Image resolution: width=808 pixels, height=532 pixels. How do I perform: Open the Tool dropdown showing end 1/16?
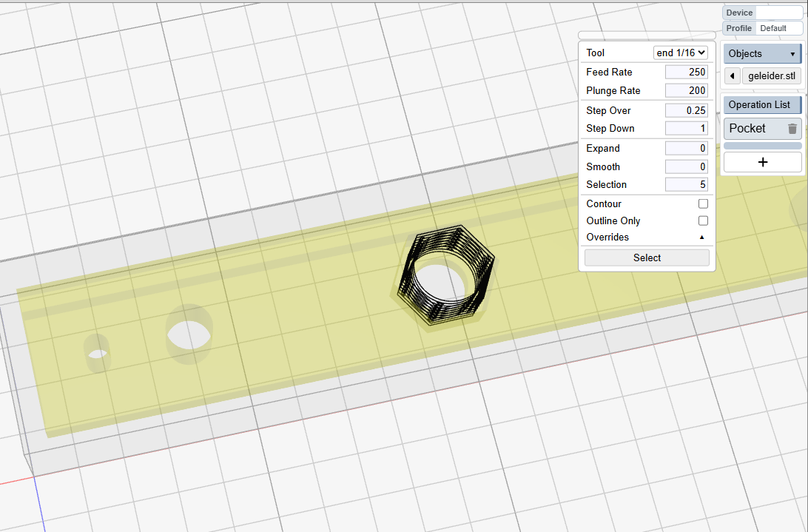[681, 53]
